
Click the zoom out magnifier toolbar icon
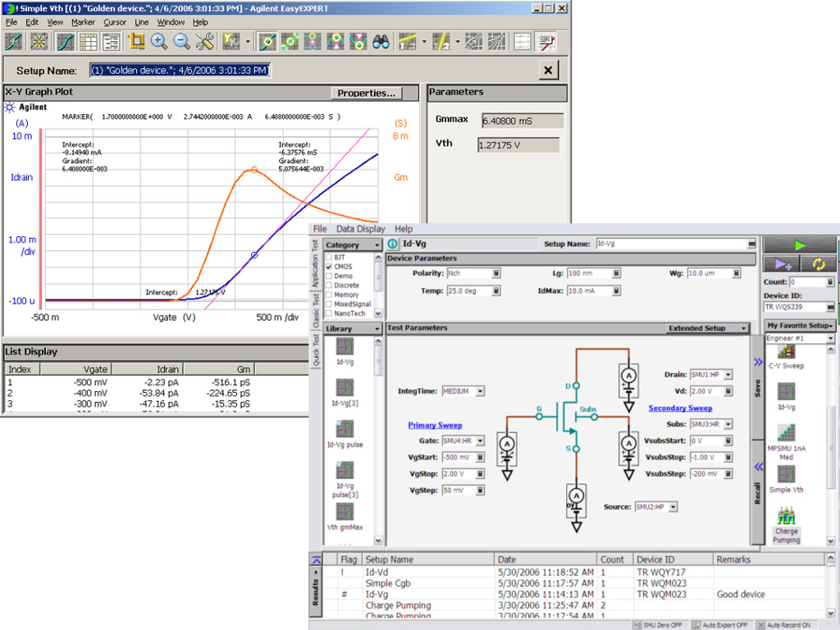(182, 41)
